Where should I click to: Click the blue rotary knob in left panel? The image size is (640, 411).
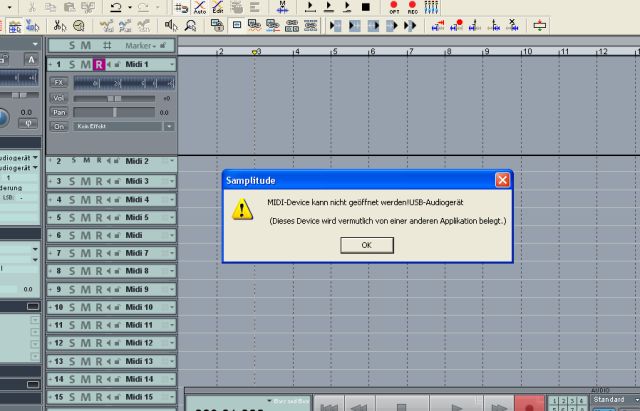pyautogui.click(x=3, y=118)
